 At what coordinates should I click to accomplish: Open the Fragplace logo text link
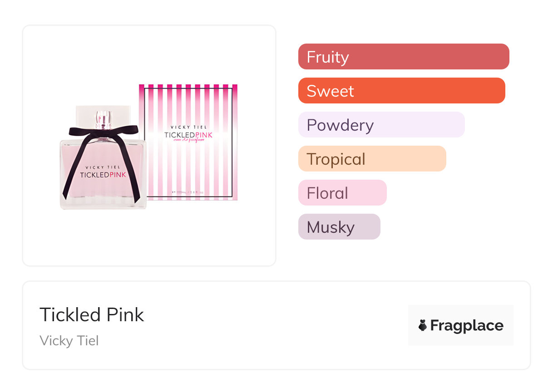pos(467,325)
